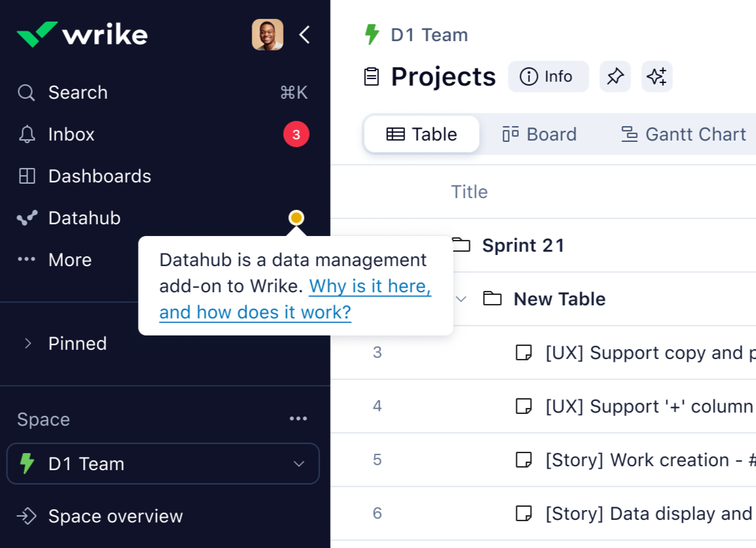This screenshot has width=756, height=548.
Task: Open '[Story] Data display and' task
Action: [648, 513]
